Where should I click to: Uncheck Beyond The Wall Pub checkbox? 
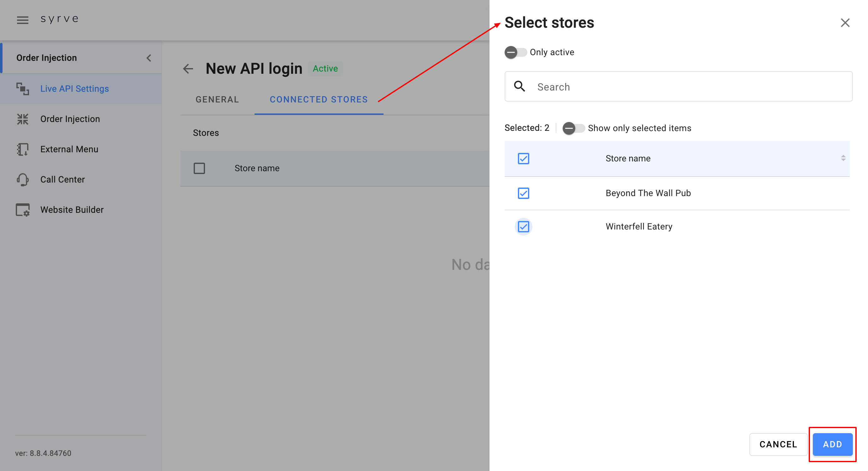(x=523, y=193)
